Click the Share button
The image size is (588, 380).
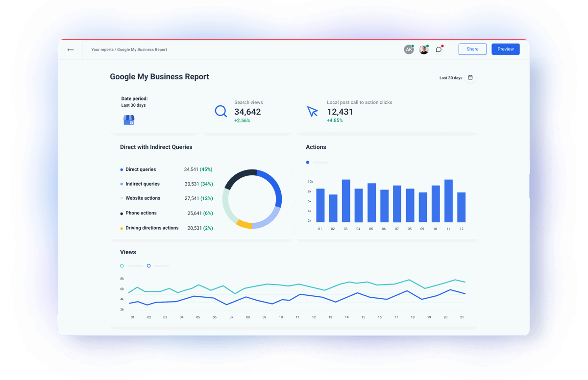pos(472,49)
